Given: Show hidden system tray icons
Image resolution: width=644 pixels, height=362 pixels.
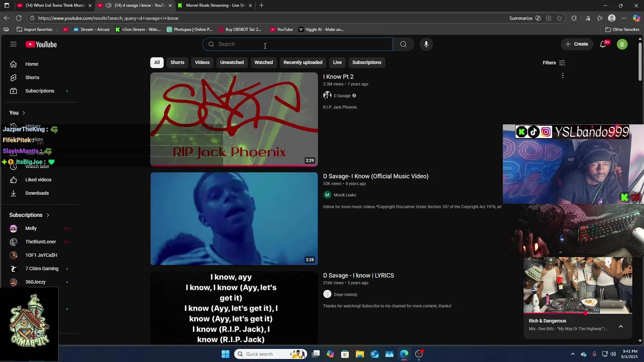Looking at the screenshot, I should pyautogui.click(x=573, y=354).
